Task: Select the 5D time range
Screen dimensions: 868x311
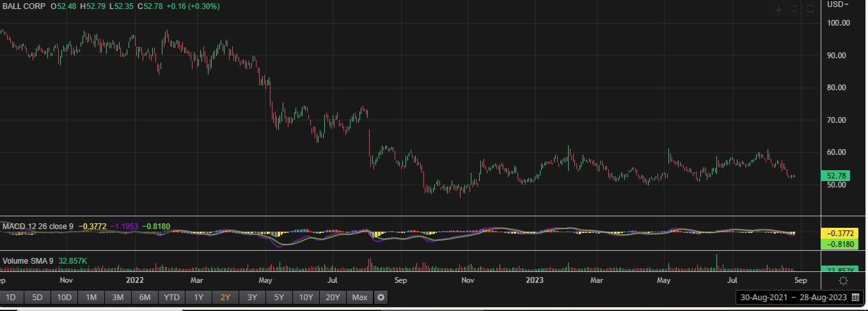Action: pyautogui.click(x=37, y=298)
